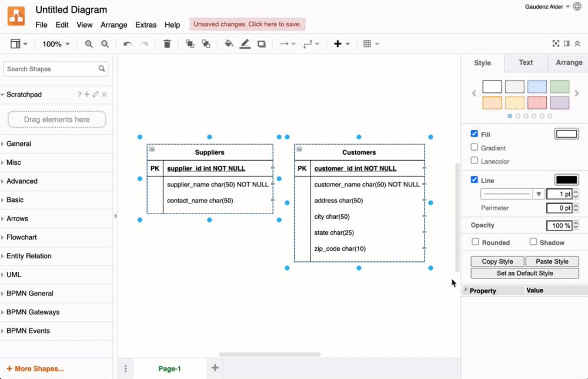Collapse the Suppliers table toggle icon
Viewport: 588px width, 379px height.
click(152, 149)
